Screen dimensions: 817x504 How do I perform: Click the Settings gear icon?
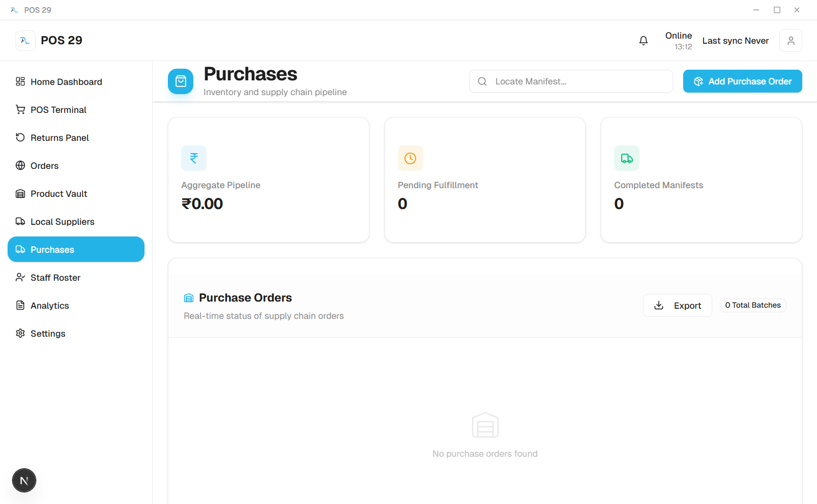click(x=20, y=333)
